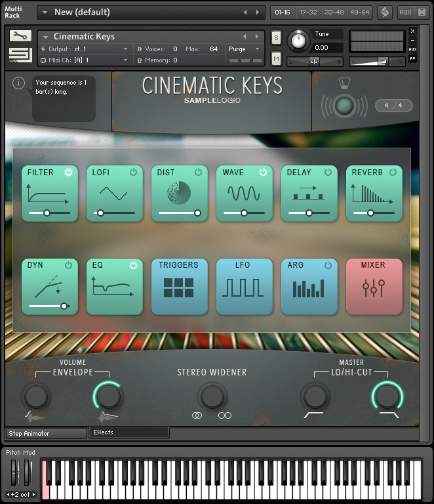This screenshot has height=504, width=434.
Task: Open the DIST distortion circle icon
Action: coord(179,193)
